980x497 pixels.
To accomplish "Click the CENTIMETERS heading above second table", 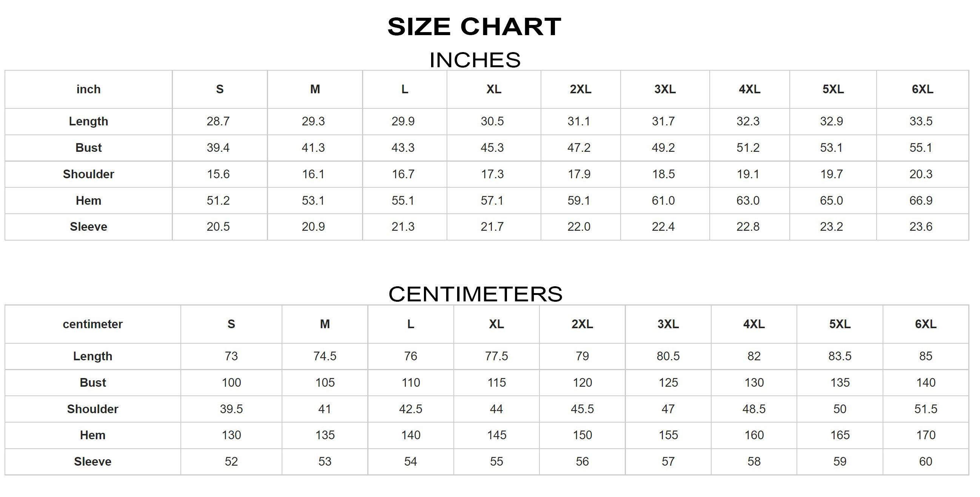I will [475, 294].
